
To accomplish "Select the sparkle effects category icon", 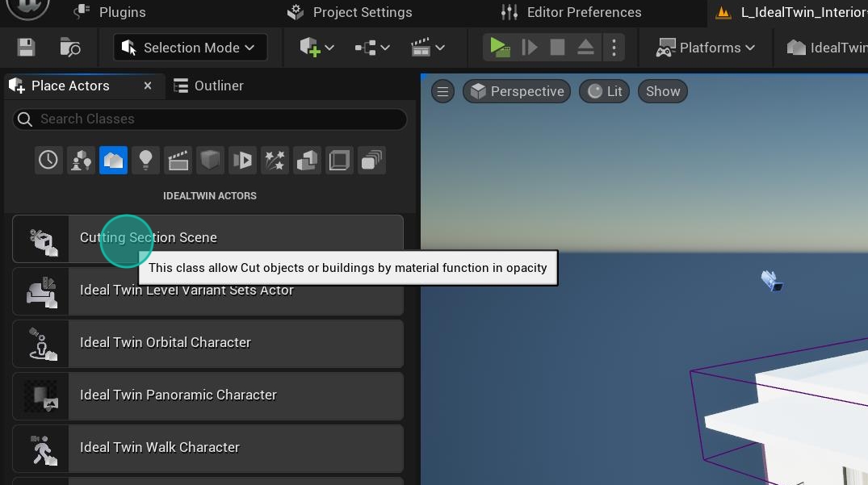I will tap(275, 161).
